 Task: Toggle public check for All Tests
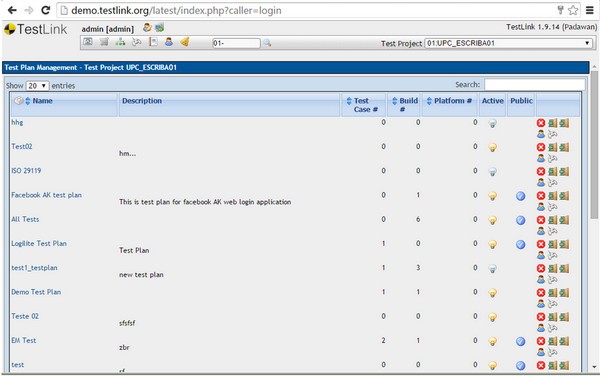[x=520, y=220]
